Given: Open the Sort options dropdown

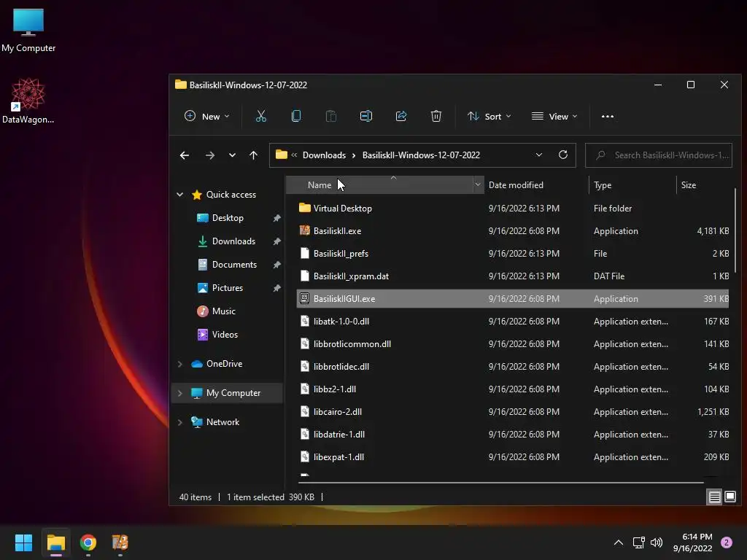Looking at the screenshot, I should click(x=489, y=116).
